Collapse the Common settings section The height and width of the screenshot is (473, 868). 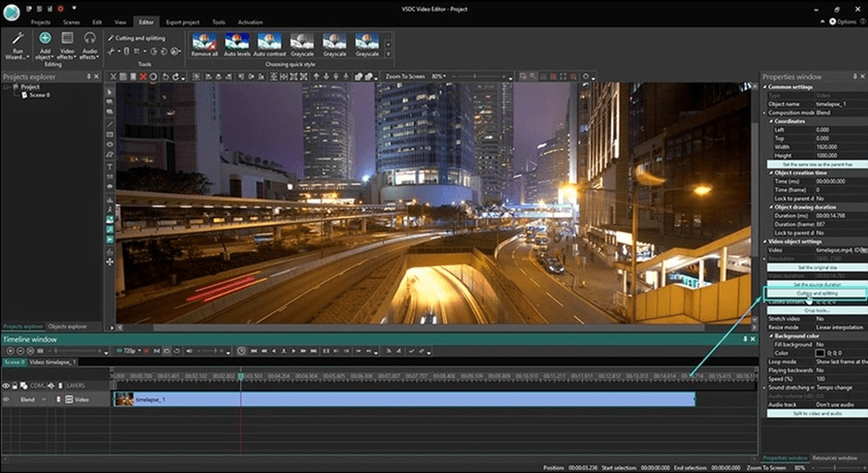pos(765,87)
